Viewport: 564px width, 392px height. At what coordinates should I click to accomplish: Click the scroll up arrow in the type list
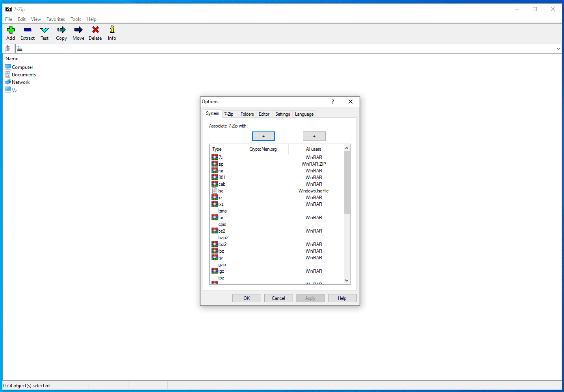click(347, 148)
